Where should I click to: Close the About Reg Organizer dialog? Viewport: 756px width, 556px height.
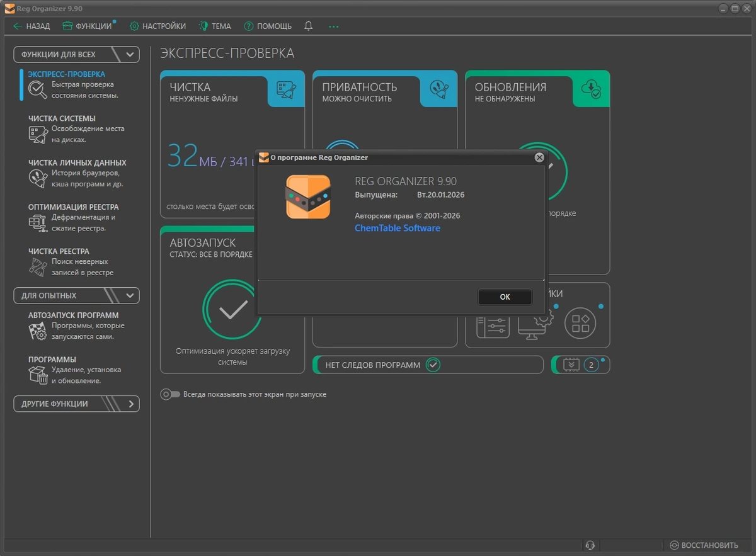pos(539,157)
